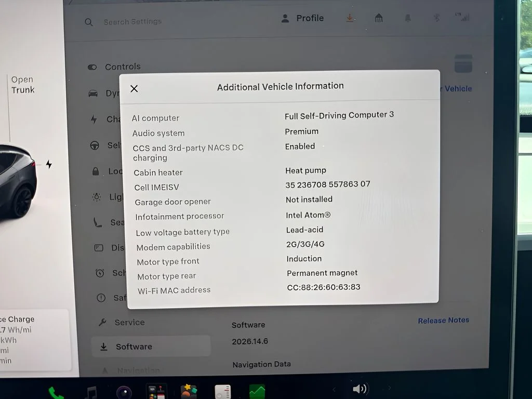Open the Display screen icon
The image size is (532, 399).
[99, 248]
